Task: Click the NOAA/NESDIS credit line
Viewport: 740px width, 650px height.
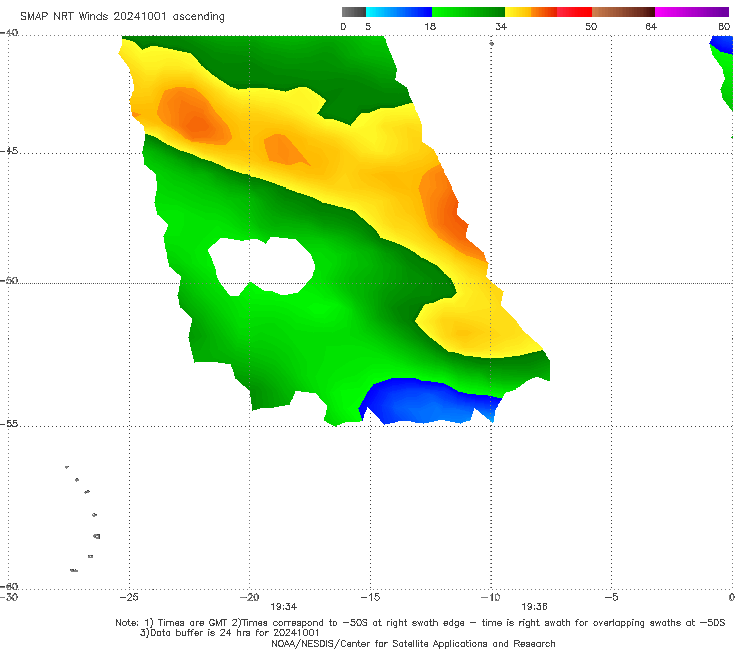Action: click(413, 644)
